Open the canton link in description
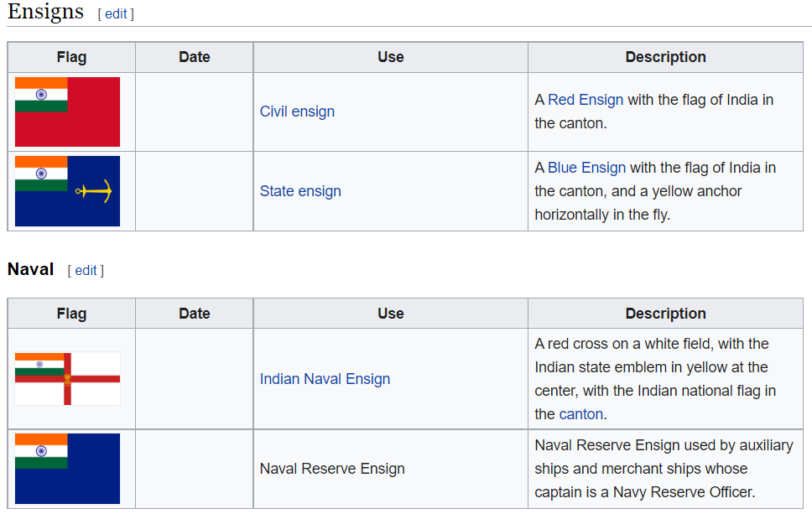 coord(581,414)
